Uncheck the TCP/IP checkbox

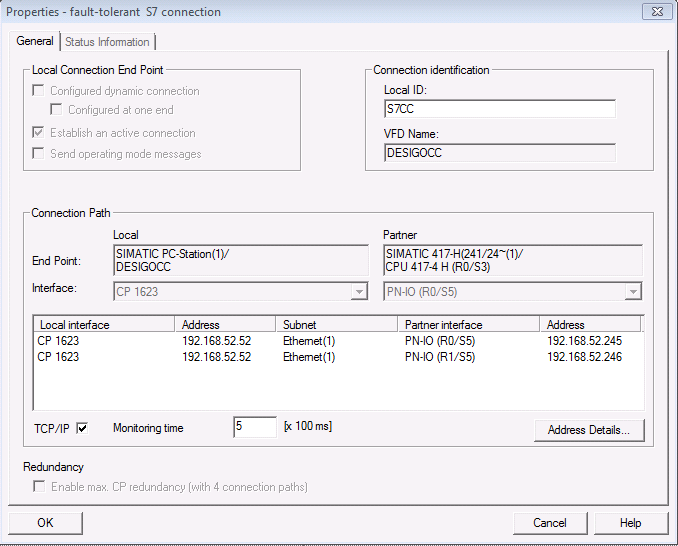82,428
